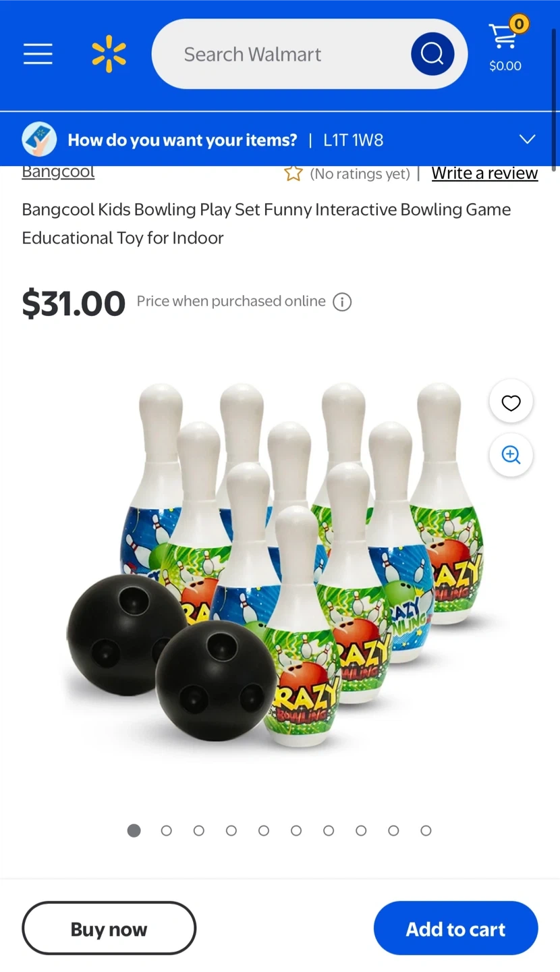Expand the 'How do you want your items?' chevron

pos(527,140)
